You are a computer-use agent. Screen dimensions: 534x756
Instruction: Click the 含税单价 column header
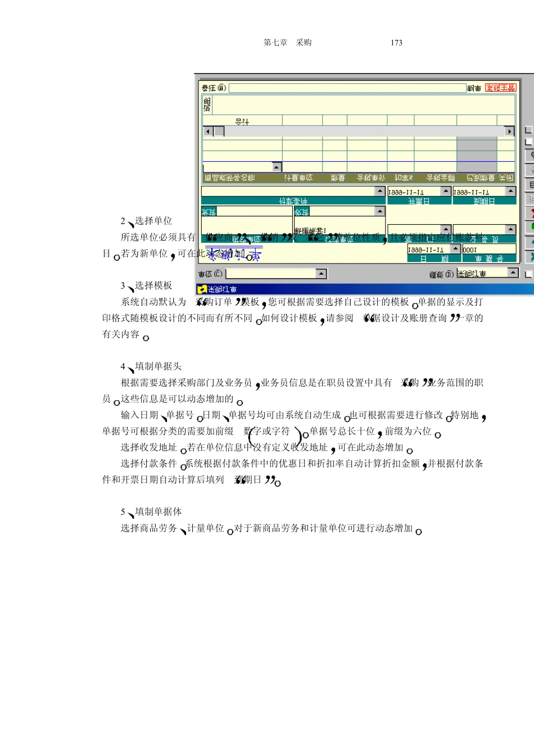tap(367, 178)
